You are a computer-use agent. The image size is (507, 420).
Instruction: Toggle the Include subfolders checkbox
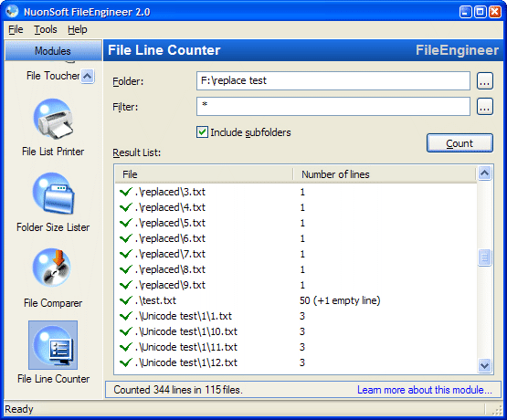pos(202,132)
